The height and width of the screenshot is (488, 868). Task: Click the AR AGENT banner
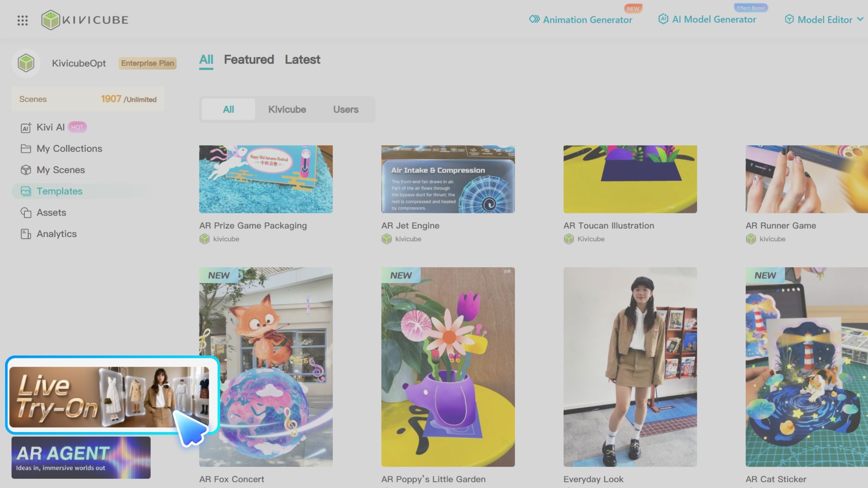point(81,457)
